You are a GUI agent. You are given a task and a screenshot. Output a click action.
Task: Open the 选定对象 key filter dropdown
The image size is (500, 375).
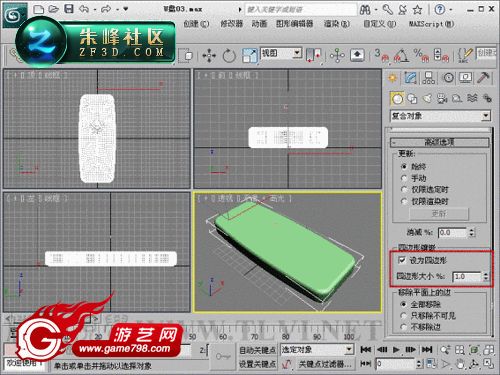click(316, 349)
